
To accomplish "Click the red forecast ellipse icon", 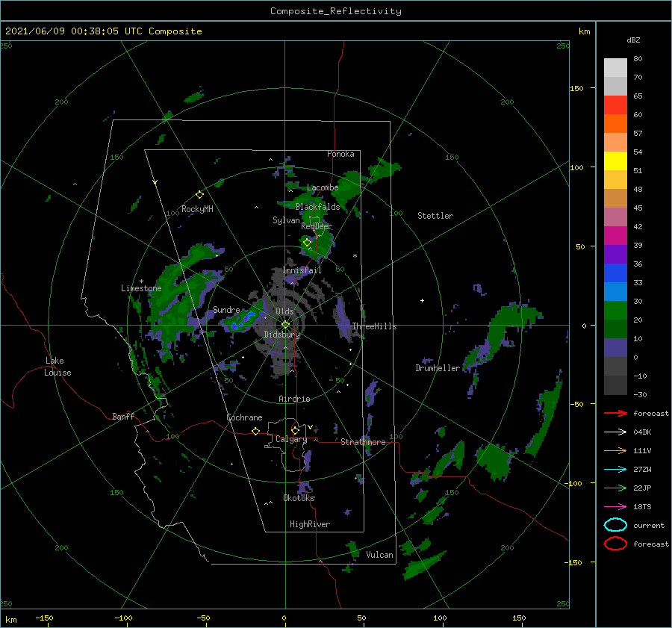I will pyautogui.click(x=615, y=544).
